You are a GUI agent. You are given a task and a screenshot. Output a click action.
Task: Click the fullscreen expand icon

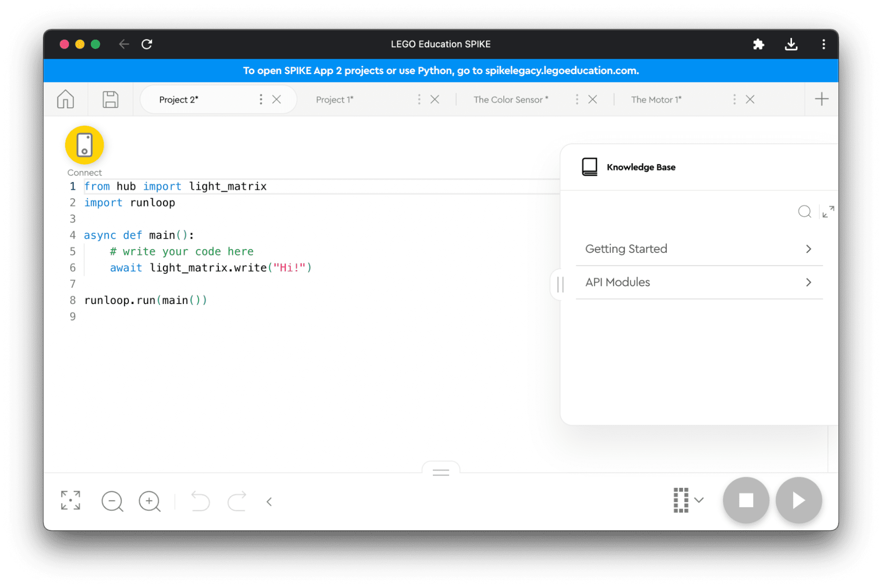[x=70, y=499]
